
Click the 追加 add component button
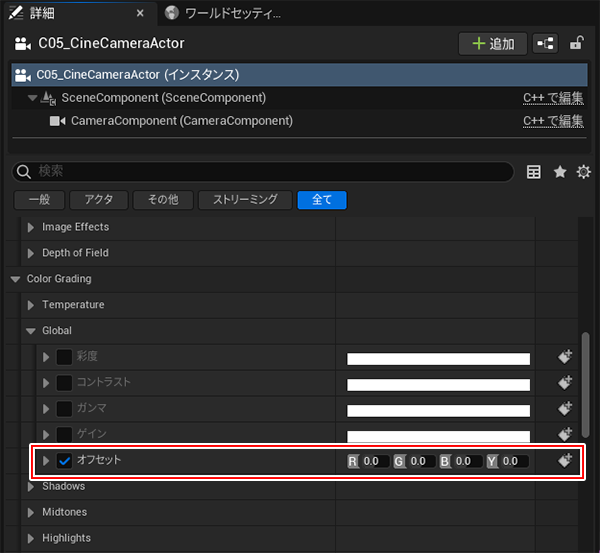coord(492,44)
